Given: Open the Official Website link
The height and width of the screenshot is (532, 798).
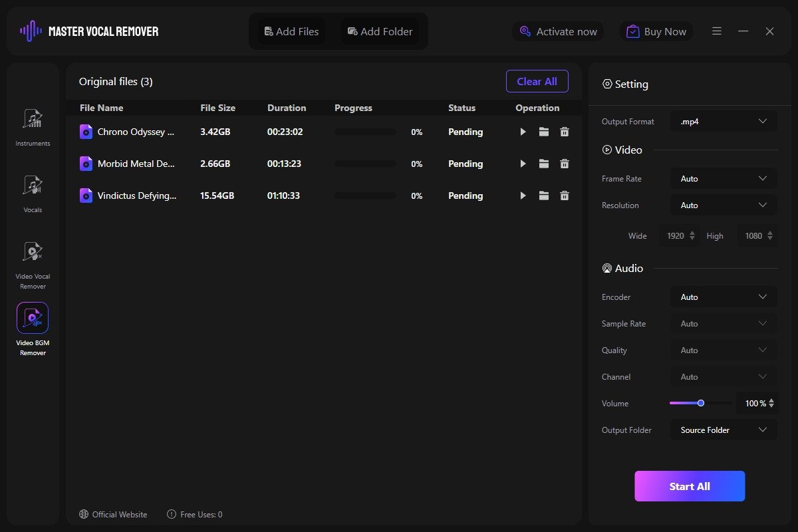Looking at the screenshot, I should click(x=113, y=514).
